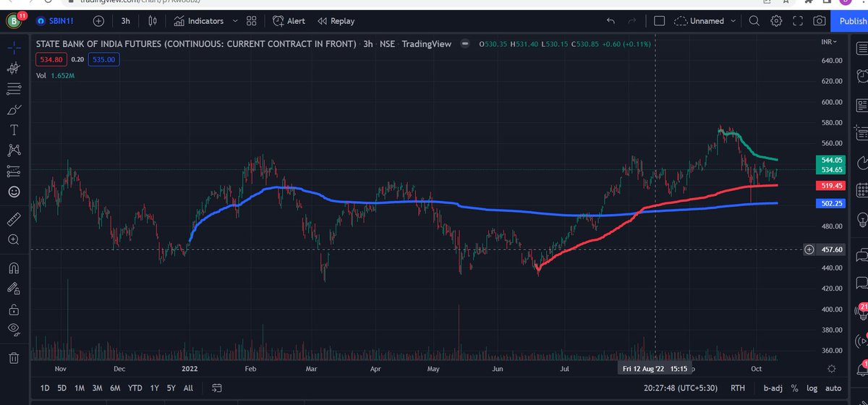Open the prediction and measurement tools
Image resolution: width=868 pixels, height=405 pixels.
click(x=14, y=171)
